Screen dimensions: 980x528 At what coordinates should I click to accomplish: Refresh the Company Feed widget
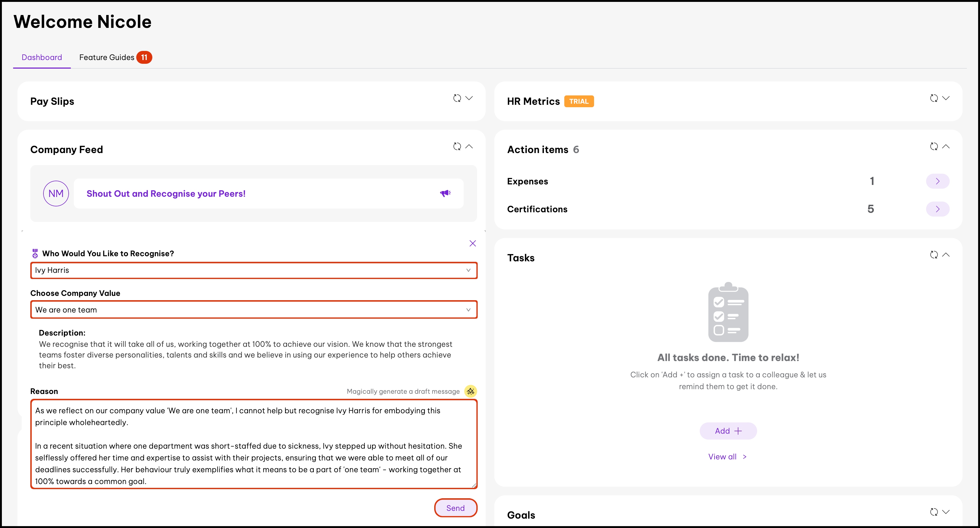(457, 146)
